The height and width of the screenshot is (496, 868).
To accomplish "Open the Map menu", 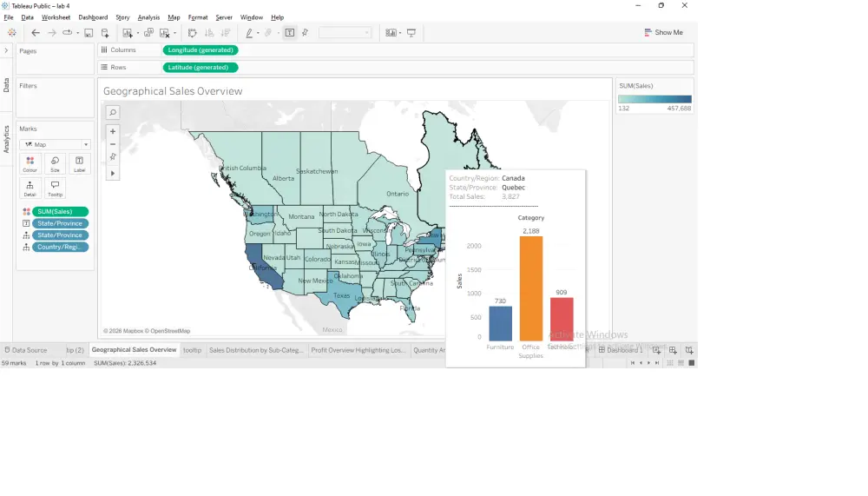I will click(x=174, y=17).
